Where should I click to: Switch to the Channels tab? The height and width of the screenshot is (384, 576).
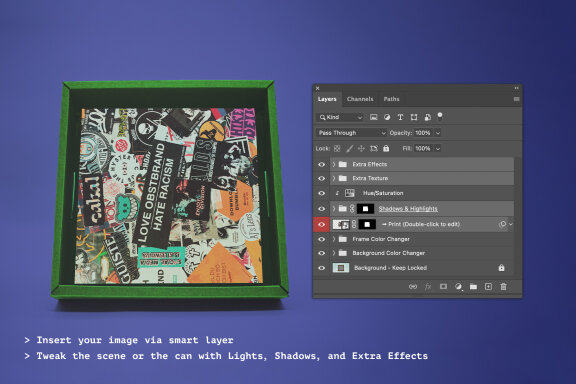click(x=360, y=99)
